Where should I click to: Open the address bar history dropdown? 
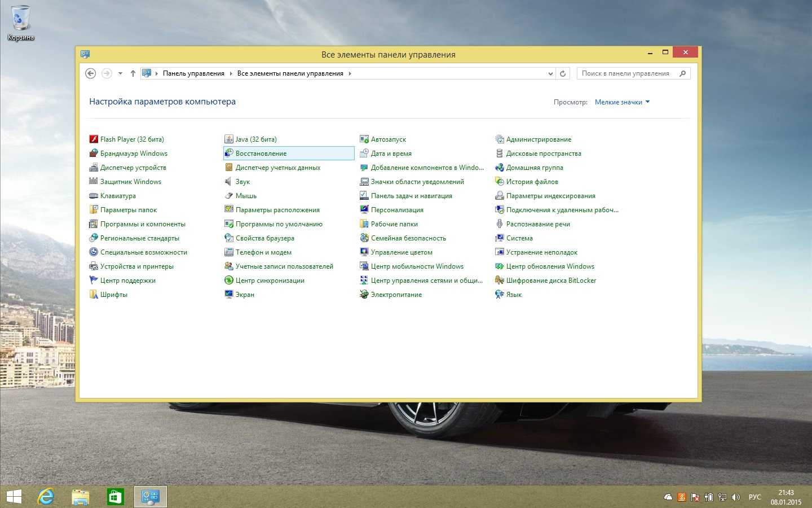pos(550,73)
